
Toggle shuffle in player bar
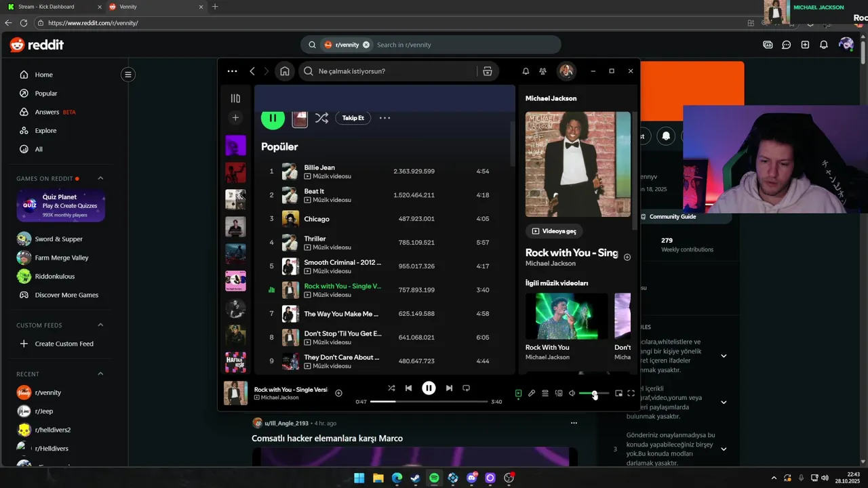(391, 388)
